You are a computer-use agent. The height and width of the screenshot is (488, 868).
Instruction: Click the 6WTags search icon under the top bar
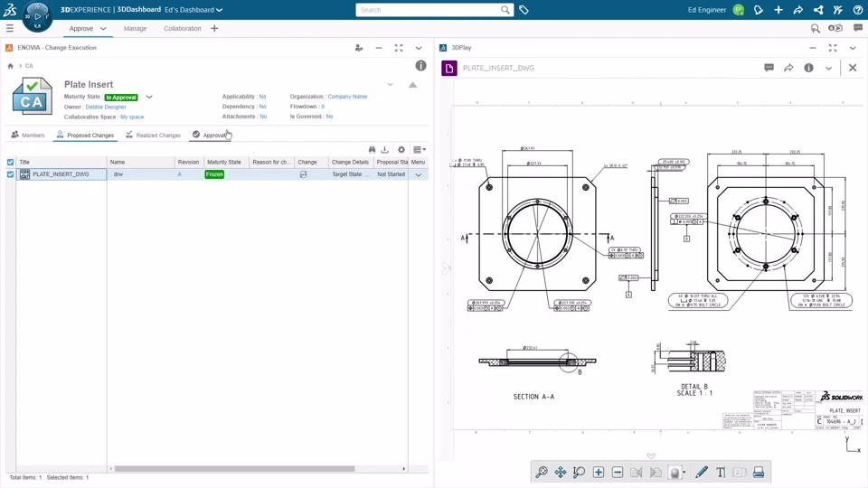pyautogui.click(x=816, y=28)
